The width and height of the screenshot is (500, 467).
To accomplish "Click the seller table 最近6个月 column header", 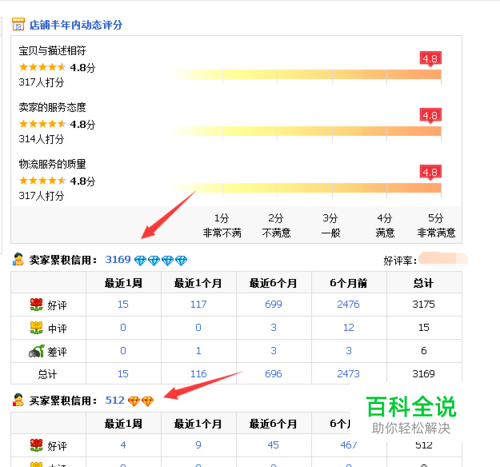I will [x=273, y=283].
